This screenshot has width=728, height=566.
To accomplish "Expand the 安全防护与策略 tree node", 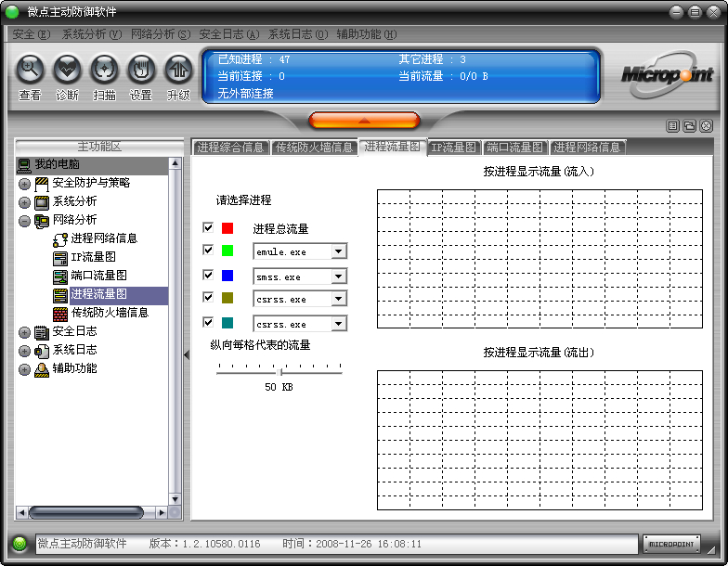I will pos(24,184).
